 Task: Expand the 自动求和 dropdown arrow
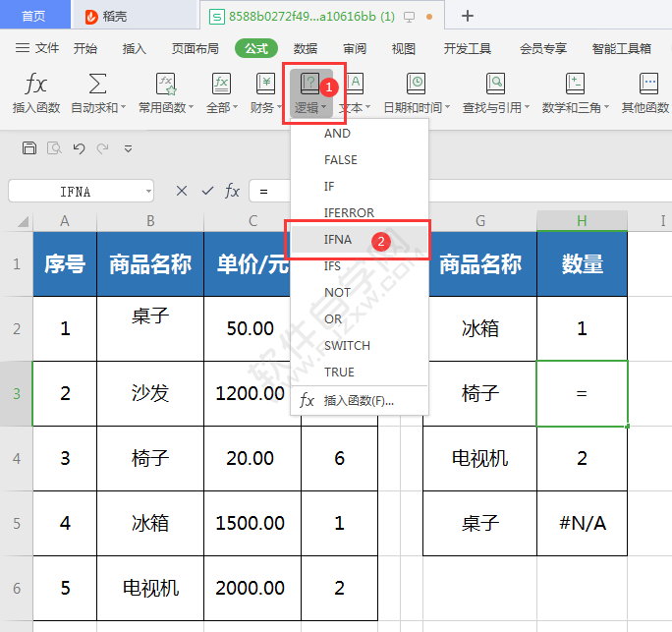pos(124,107)
